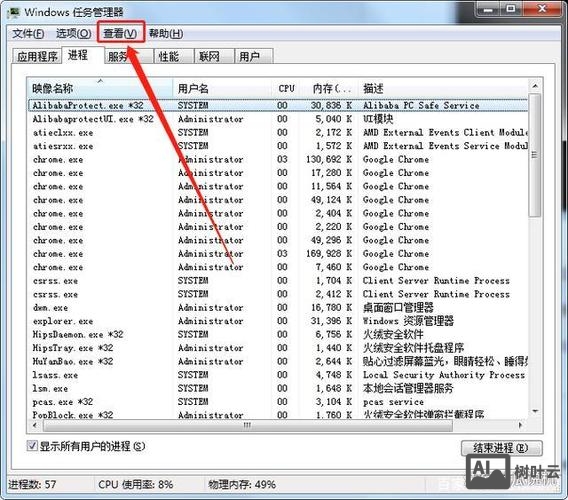Select the atieclxx.exe process
The width and height of the screenshot is (568, 500).
coord(278,133)
